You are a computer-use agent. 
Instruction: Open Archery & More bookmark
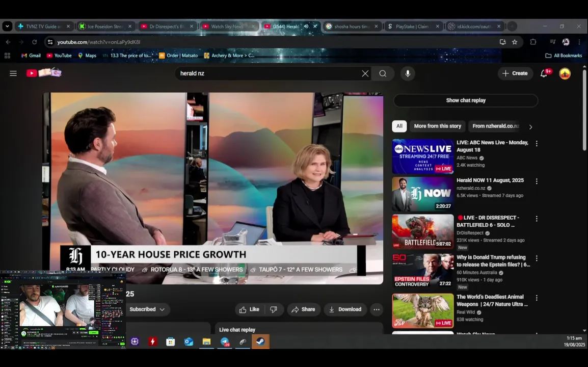click(229, 56)
